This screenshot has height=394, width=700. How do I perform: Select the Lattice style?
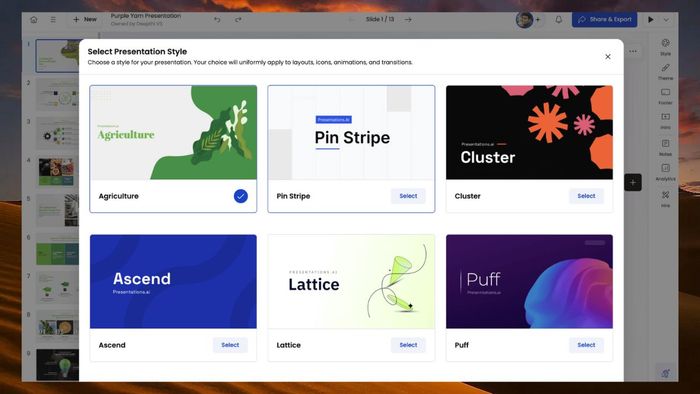pyautogui.click(x=408, y=345)
